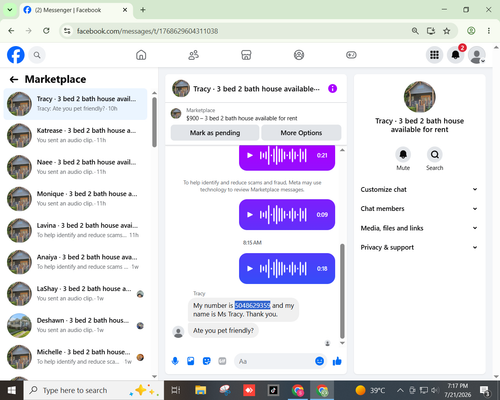Open Friends icon in top navigation
Screen dimensions: 500x400
[194, 55]
